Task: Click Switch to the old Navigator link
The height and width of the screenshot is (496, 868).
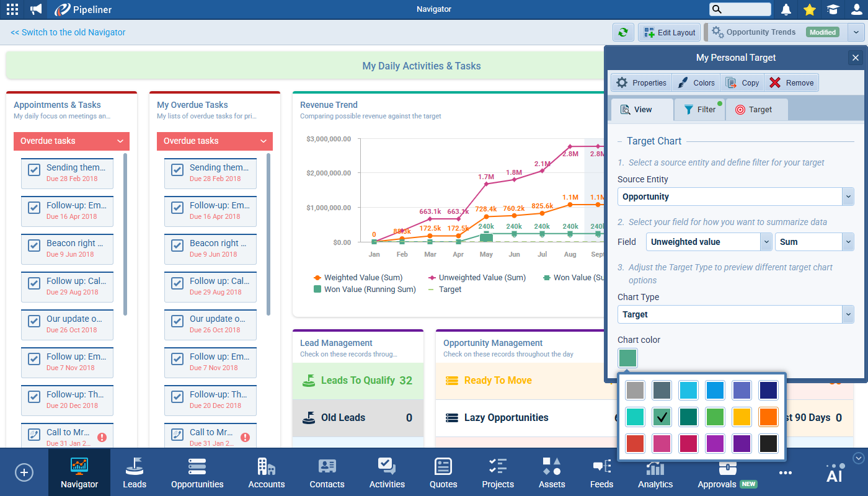Action: click(x=68, y=32)
